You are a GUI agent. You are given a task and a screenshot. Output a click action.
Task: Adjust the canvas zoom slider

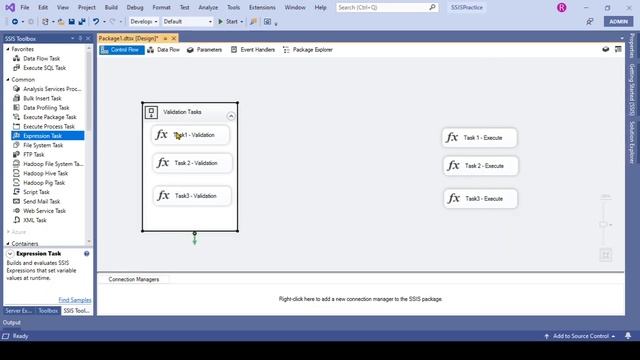point(604,224)
